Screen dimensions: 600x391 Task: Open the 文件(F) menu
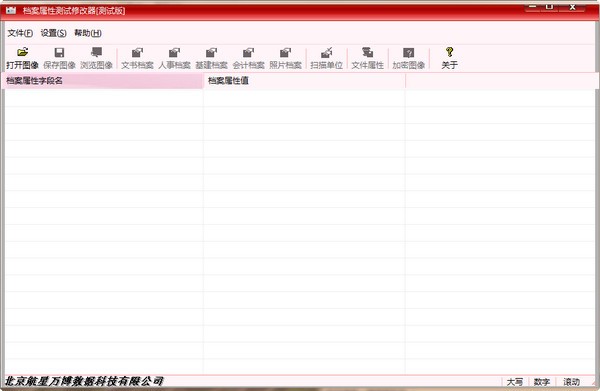point(20,33)
